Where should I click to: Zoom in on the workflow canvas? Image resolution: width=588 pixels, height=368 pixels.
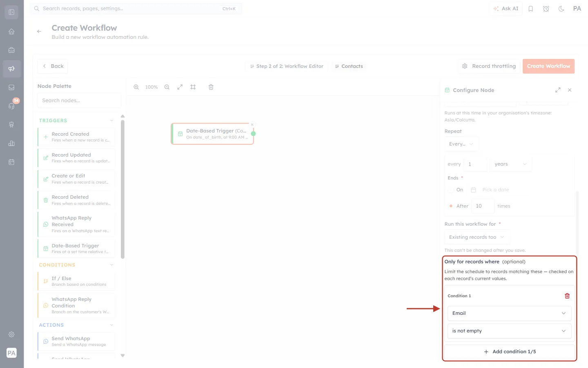pyautogui.click(x=136, y=87)
